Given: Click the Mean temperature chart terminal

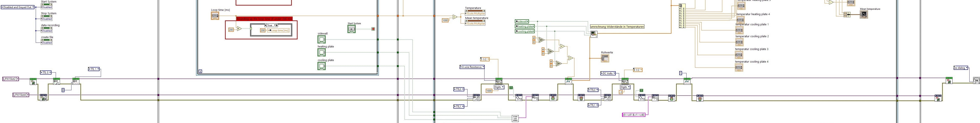Looking at the screenshot, I should (x=864, y=14).
